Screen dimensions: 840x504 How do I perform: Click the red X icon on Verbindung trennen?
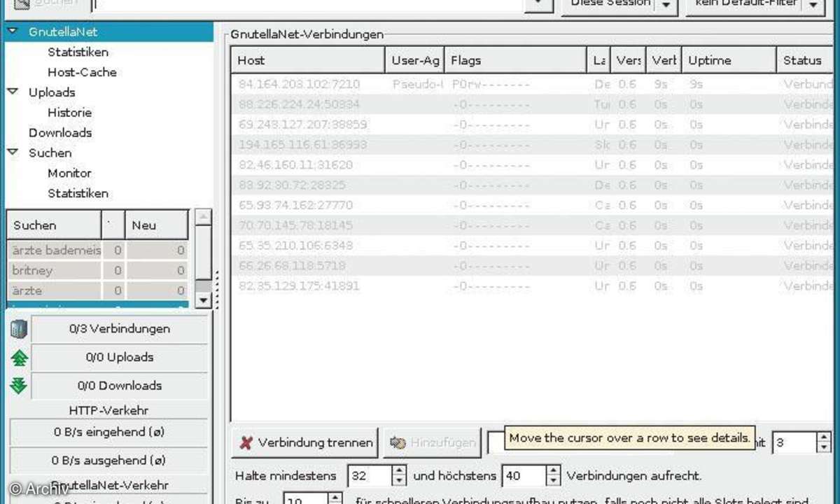tap(246, 442)
